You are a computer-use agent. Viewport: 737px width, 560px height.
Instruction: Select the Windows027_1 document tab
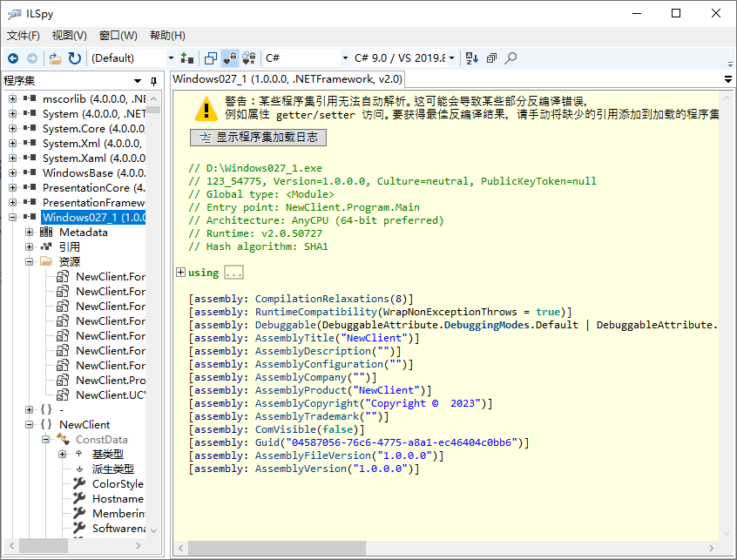click(x=287, y=79)
